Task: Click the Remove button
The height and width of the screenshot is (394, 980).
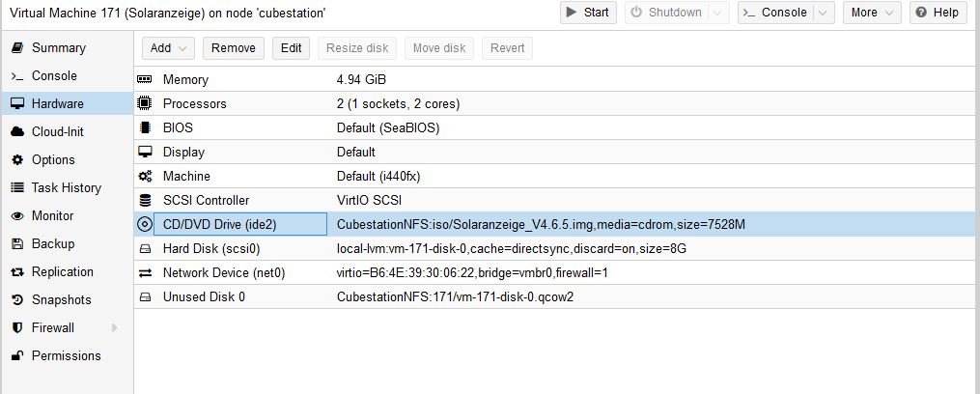Action: click(x=234, y=48)
